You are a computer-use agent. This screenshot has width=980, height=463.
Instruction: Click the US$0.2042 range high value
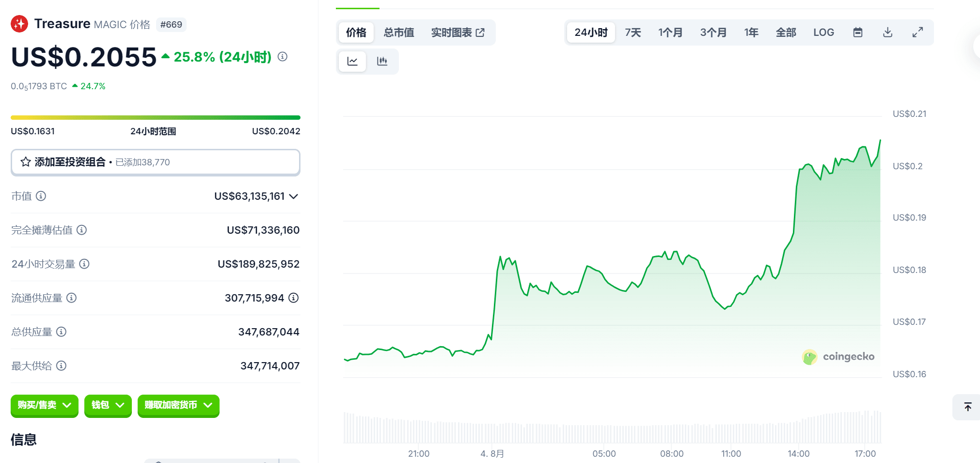click(x=276, y=131)
